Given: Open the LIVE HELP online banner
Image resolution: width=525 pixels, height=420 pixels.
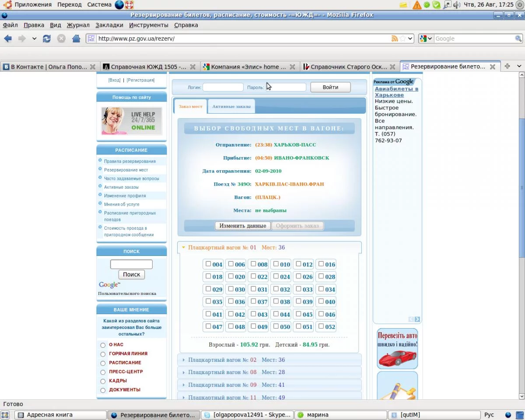Looking at the screenshot, I should (x=132, y=121).
